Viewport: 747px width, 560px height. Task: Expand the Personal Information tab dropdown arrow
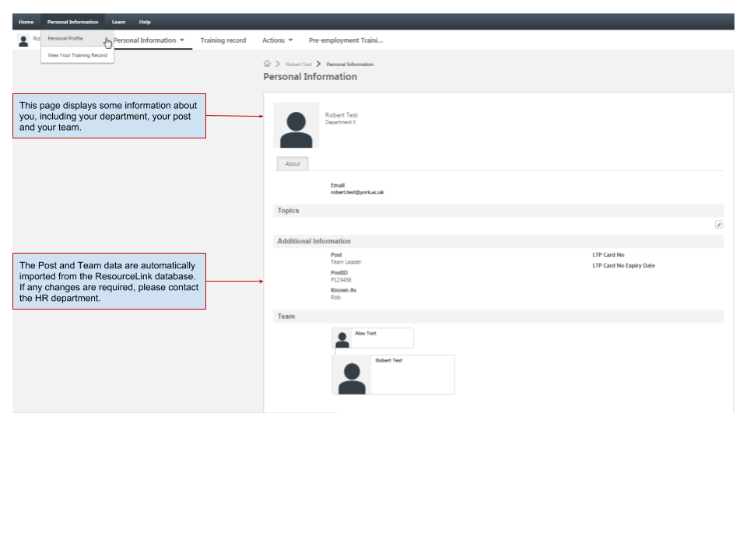(182, 40)
